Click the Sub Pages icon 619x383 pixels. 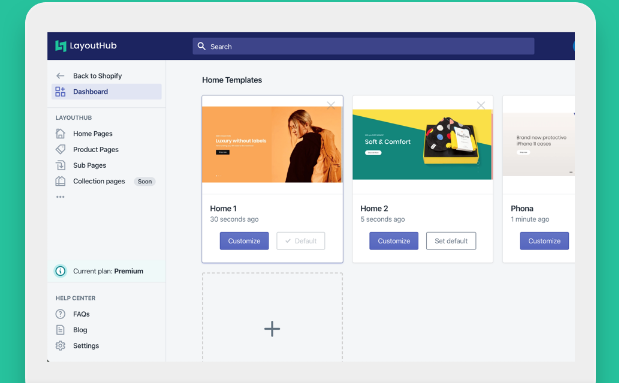click(60, 165)
